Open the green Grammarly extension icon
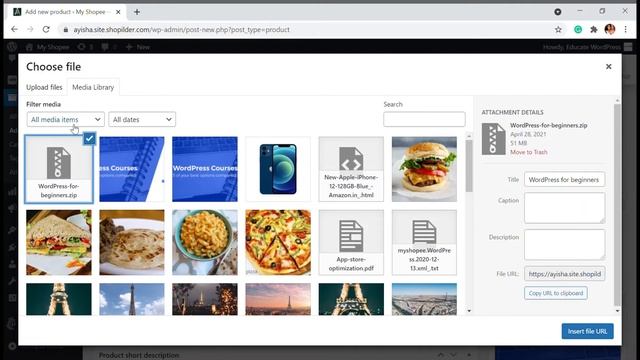 pos(578,29)
